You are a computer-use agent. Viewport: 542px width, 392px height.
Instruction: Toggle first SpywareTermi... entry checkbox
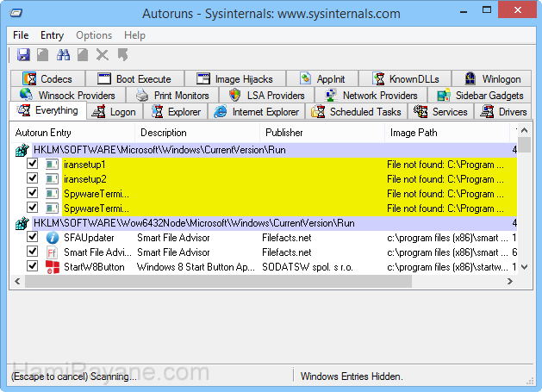point(33,192)
